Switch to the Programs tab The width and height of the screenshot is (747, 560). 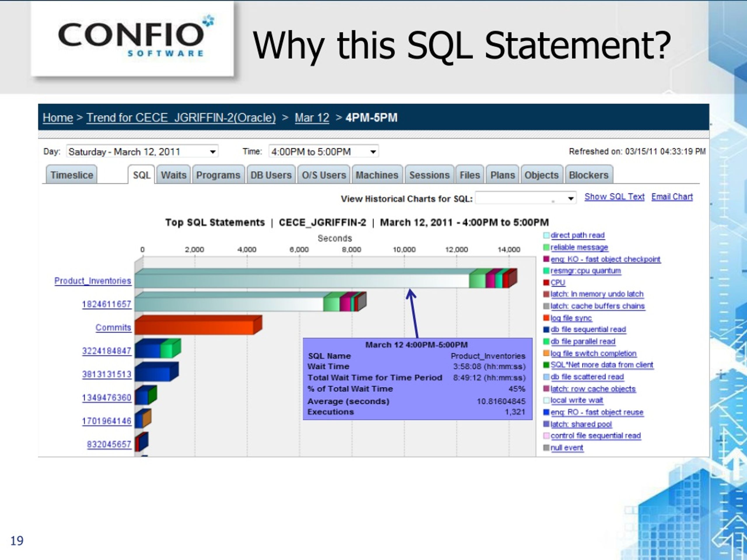coord(218,175)
